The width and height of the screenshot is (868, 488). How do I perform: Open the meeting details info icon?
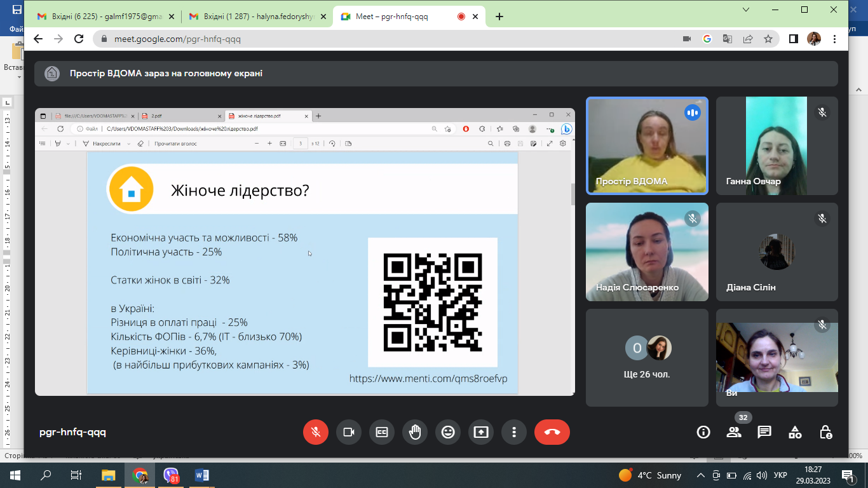click(703, 432)
